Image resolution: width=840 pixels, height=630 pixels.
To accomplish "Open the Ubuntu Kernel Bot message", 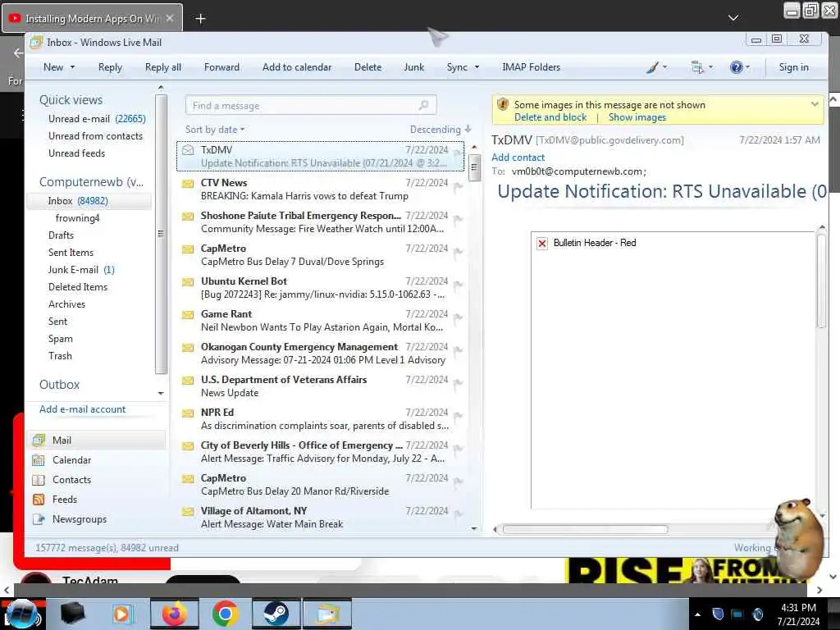I will click(x=321, y=288).
